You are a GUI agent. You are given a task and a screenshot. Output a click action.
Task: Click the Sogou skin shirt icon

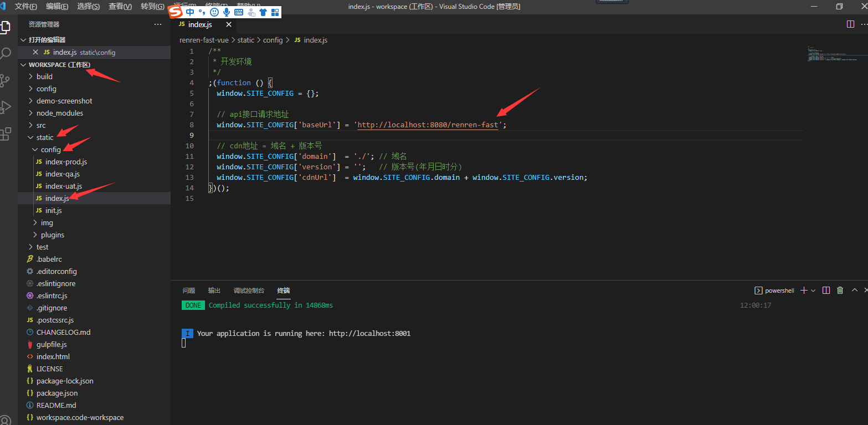(263, 12)
